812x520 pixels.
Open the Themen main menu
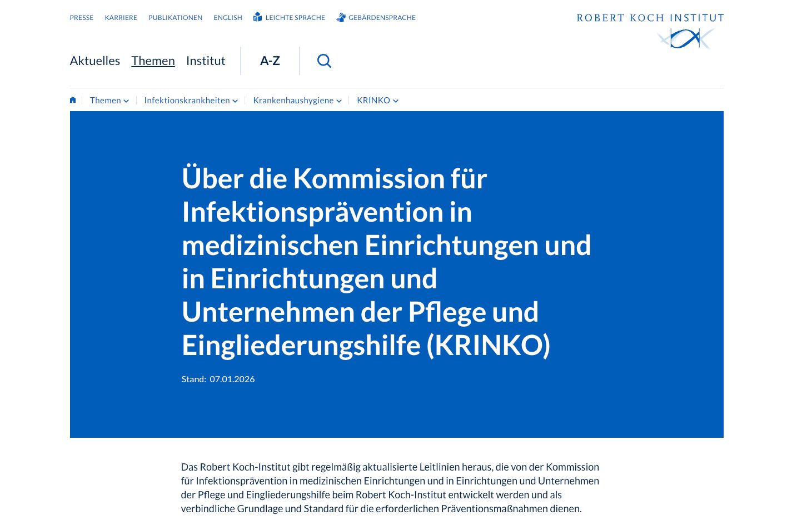tap(153, 61)
